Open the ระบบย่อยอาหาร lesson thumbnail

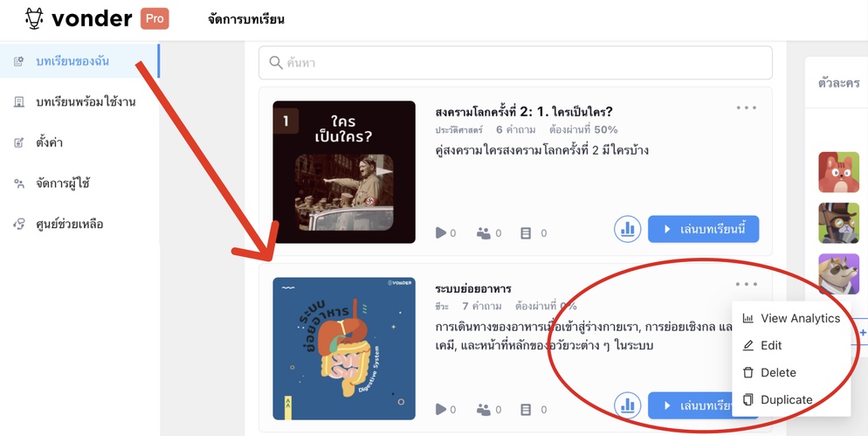point(344,349)
